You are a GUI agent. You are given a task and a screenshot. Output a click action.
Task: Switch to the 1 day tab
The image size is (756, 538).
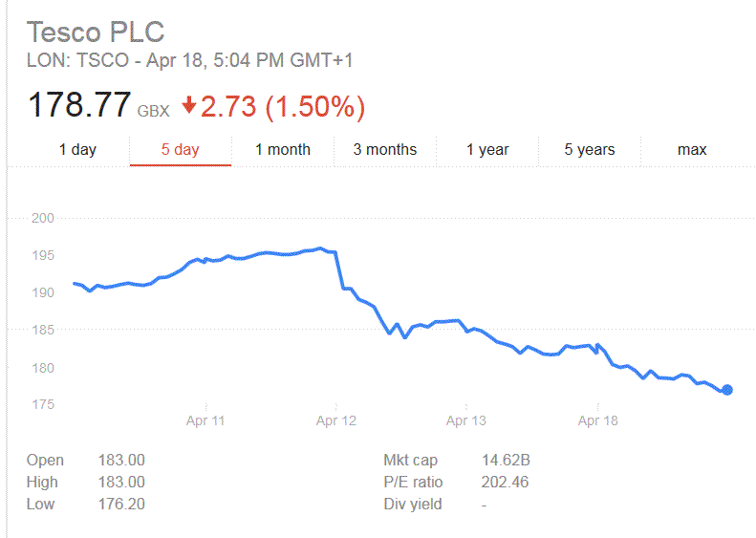point(77,149)
